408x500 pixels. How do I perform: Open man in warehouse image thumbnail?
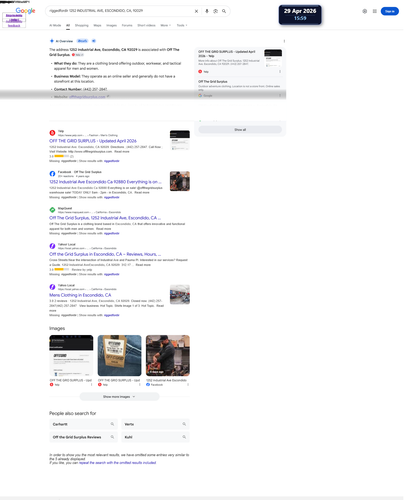coord(168,355)
